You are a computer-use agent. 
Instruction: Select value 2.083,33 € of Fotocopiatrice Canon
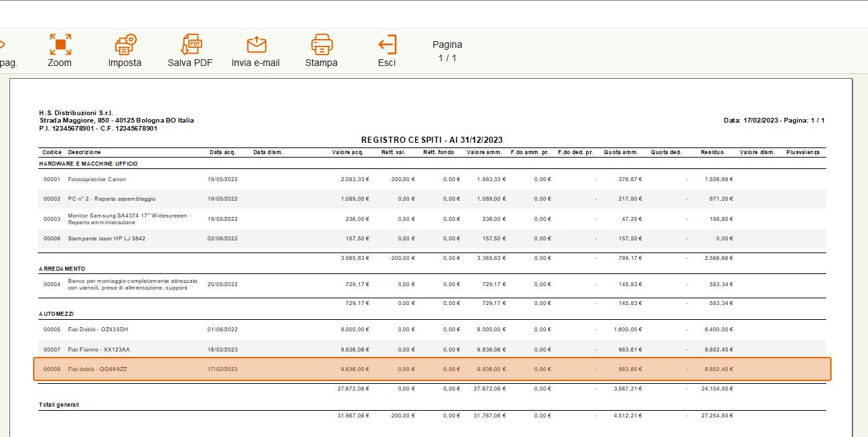[x=354, y=179]
